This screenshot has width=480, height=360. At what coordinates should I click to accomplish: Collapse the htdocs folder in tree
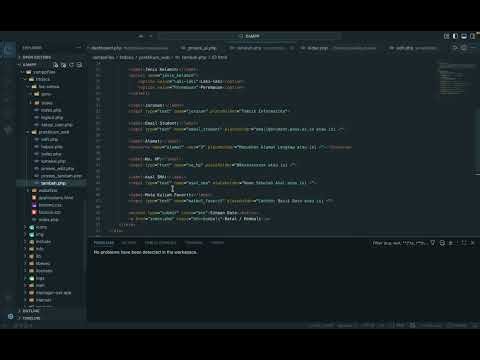52,79
